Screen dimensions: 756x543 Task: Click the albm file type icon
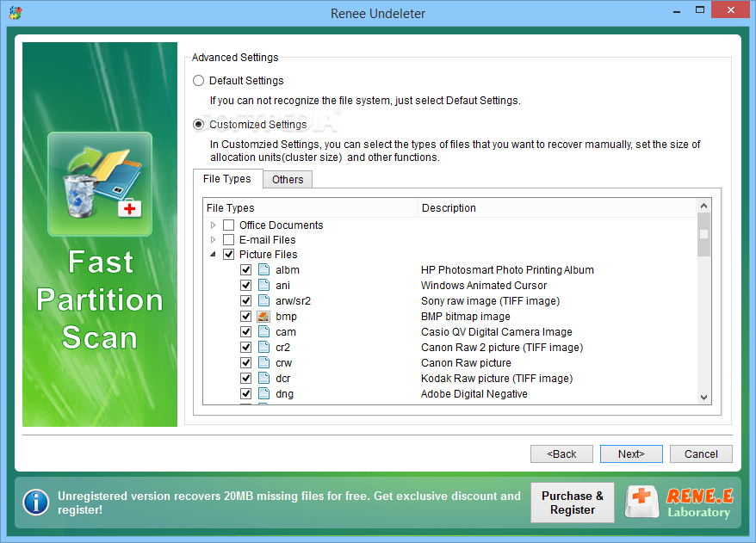click(263, 269)
